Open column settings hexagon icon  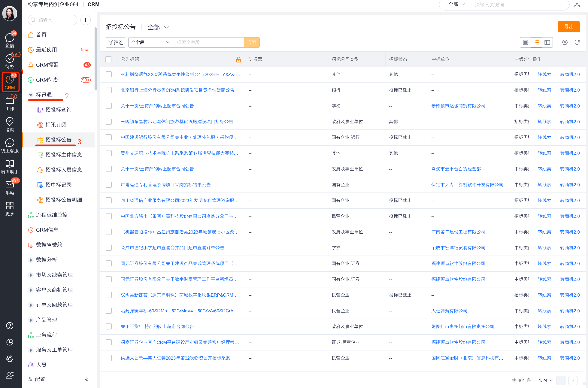[x=565, y=42]
